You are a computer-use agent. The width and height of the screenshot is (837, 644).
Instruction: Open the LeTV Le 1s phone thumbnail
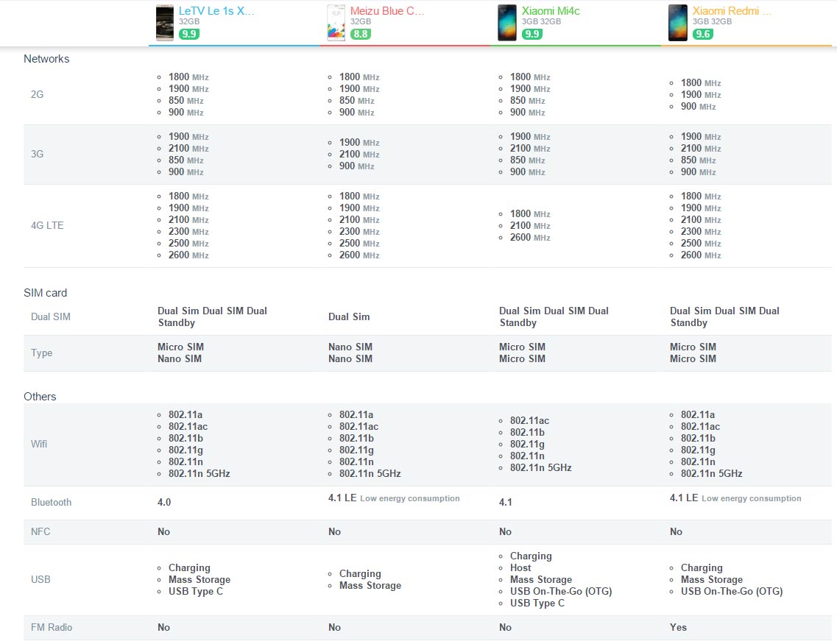(x=164, y=22)
